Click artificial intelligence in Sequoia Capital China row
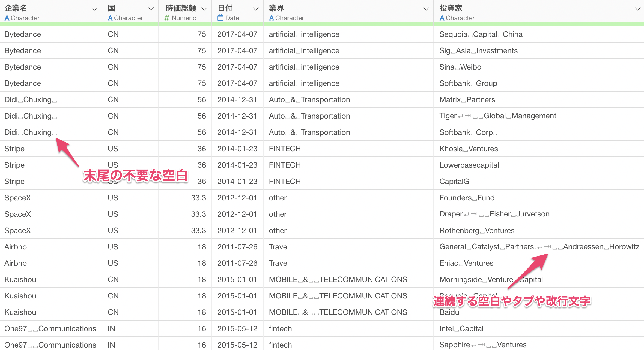 [304, 34]
